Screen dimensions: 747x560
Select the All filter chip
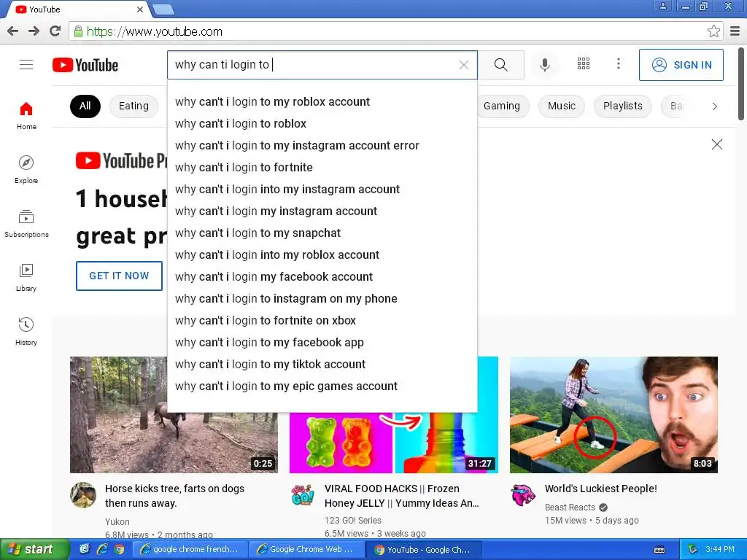[x=85, y=106]
